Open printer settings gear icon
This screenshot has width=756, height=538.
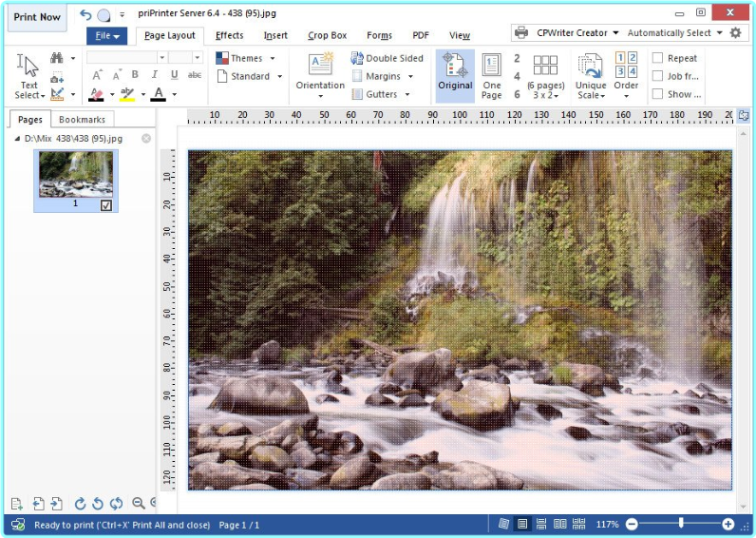coord(736,33)
